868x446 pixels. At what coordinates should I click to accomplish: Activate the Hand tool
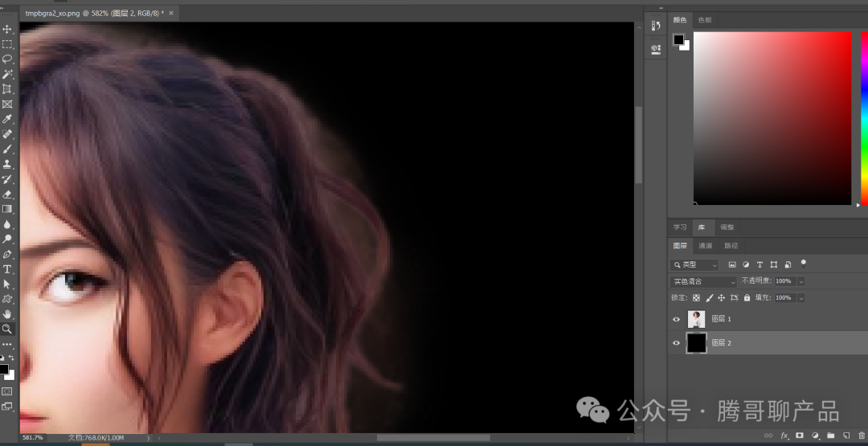[7, 314]
